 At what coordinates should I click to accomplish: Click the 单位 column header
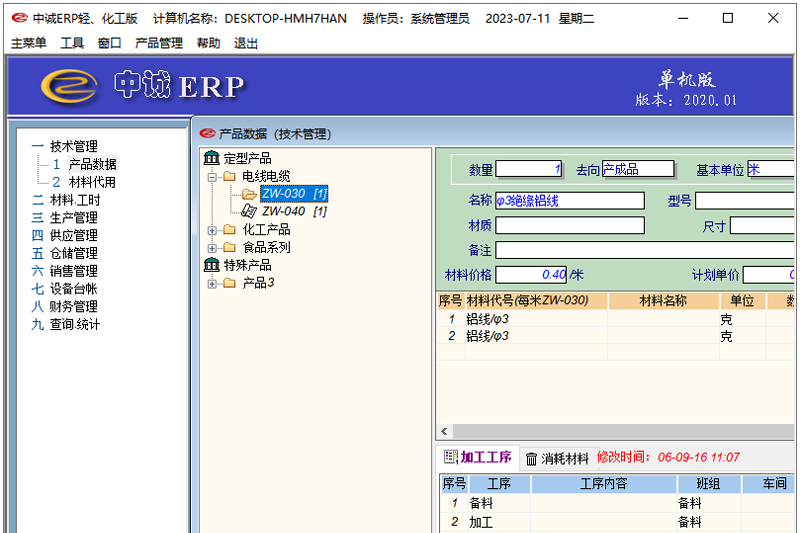point(742,301)
